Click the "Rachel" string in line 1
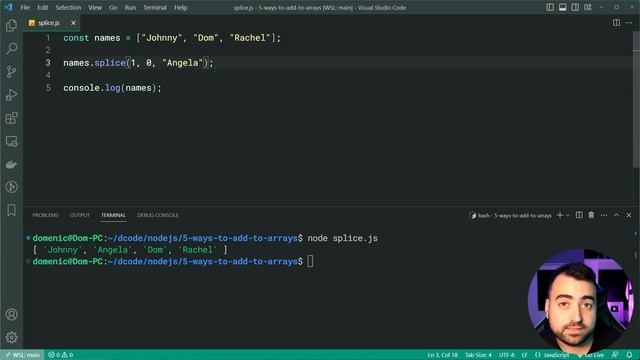Image resolution: width=640 pixels, height=360 pixels. 250,38
